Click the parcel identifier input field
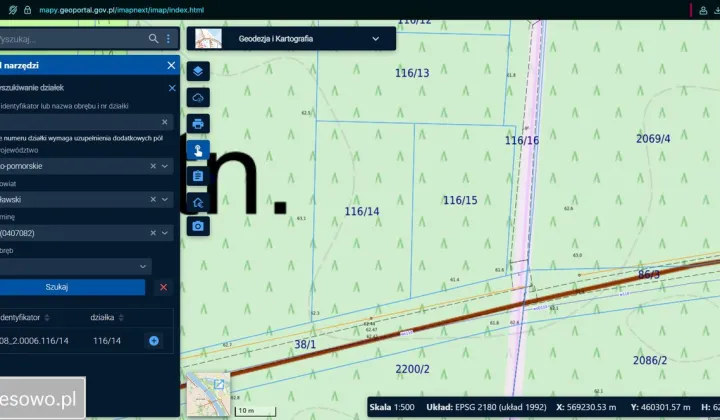This screenshot has height=420, width=720. tap(85, 121)
